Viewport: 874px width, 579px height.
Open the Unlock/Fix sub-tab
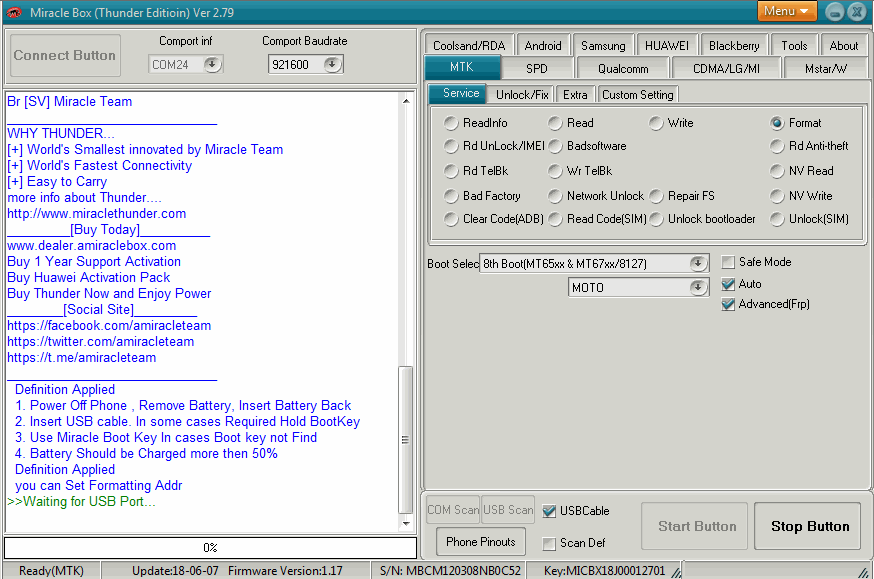click(x=522, y=95)
